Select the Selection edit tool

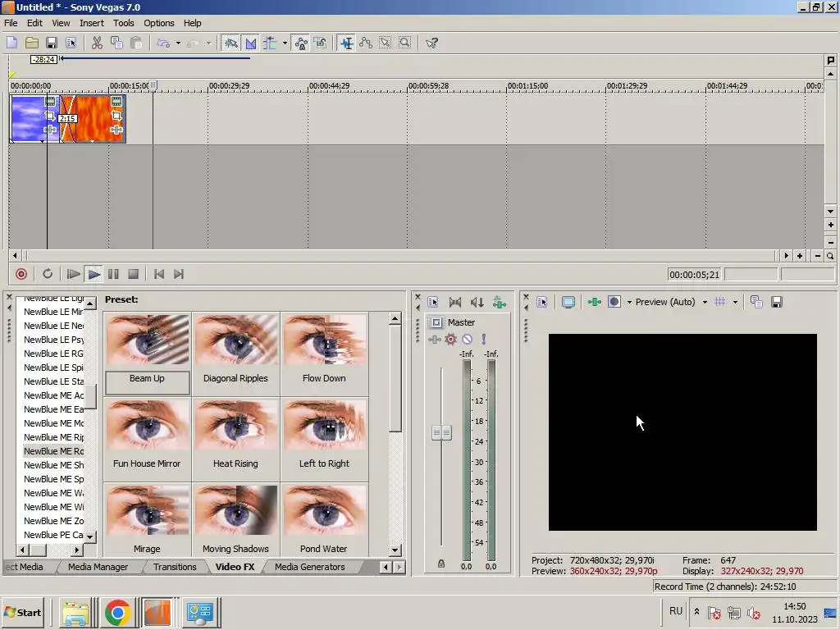pyautogui.click(x=386, y=43)
